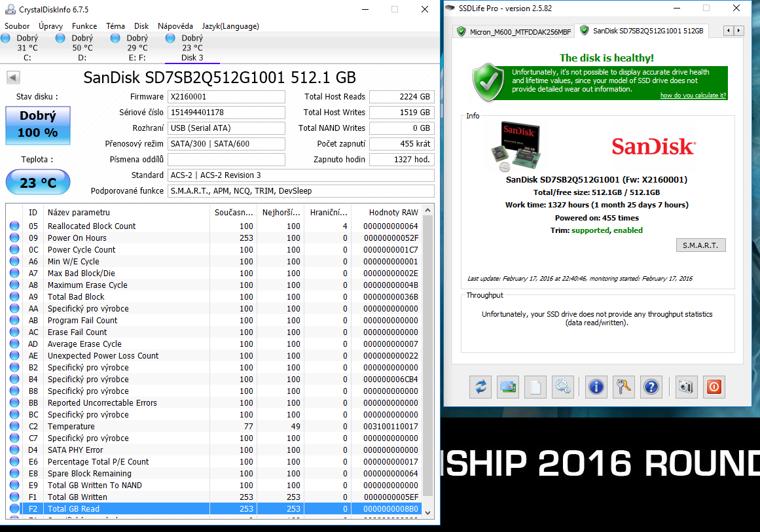Image resolution: width=760 pixels, height=532 pixels.
Task: Open the Jazyk(Language) menu
Action: click(230, 26)
